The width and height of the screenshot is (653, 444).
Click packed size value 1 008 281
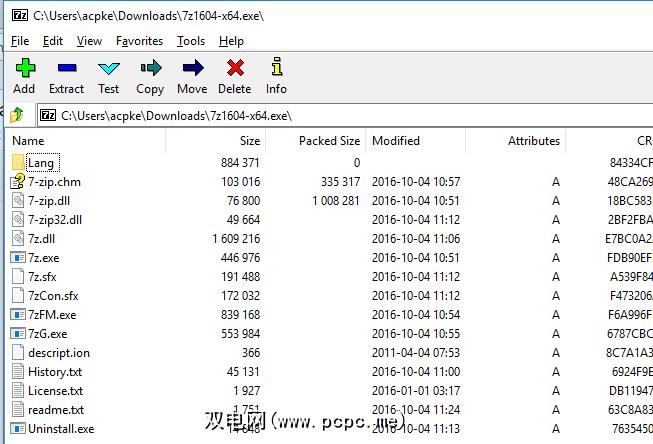click(336, 201)
